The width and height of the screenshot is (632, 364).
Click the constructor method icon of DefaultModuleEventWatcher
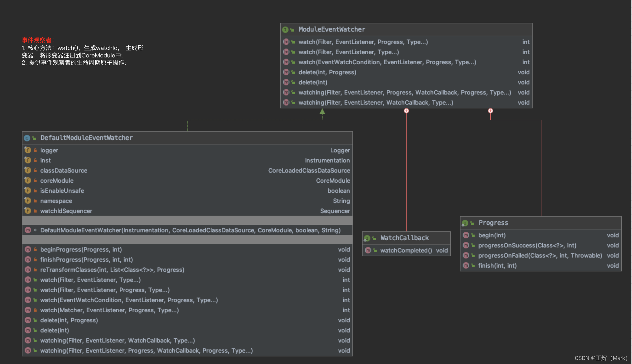(28, 230)
